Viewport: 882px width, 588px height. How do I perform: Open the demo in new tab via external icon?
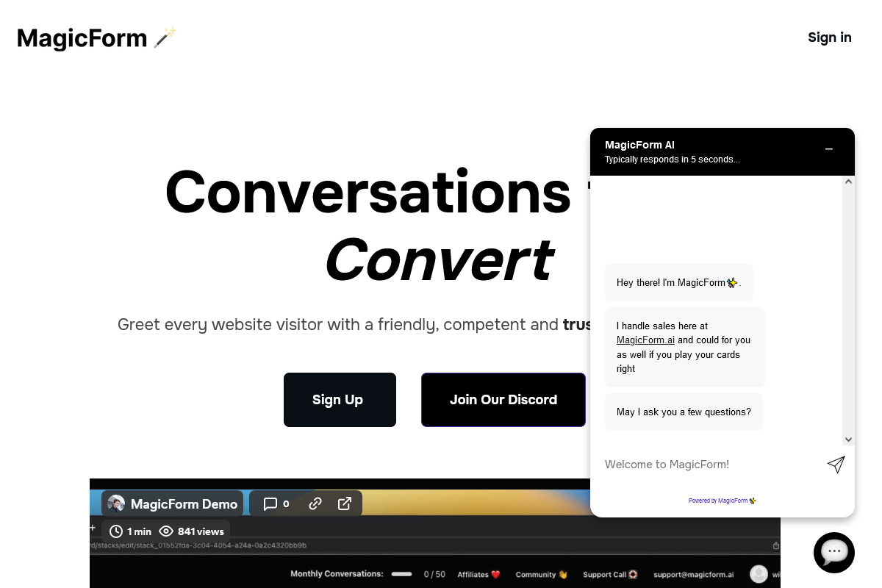tap(344, 503)
